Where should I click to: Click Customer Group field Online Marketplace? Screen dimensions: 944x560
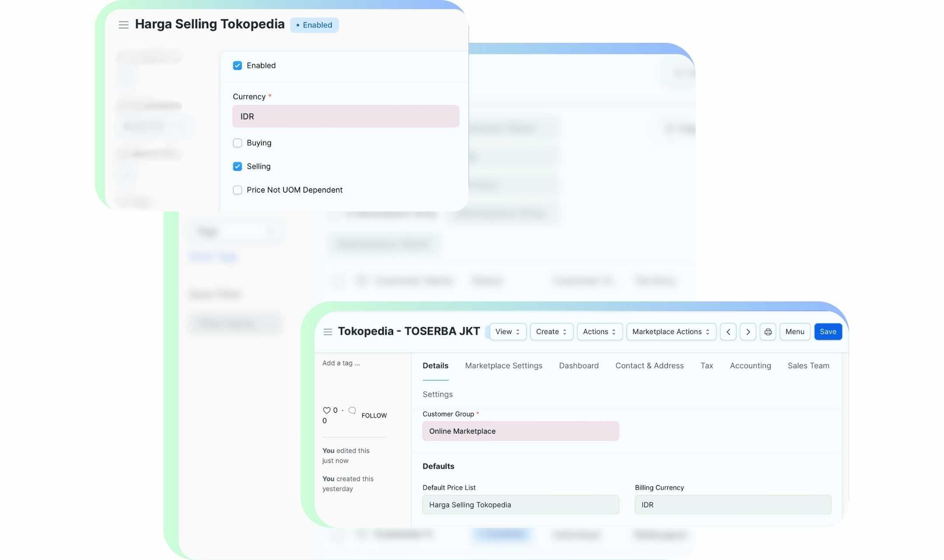coord(521,431)
